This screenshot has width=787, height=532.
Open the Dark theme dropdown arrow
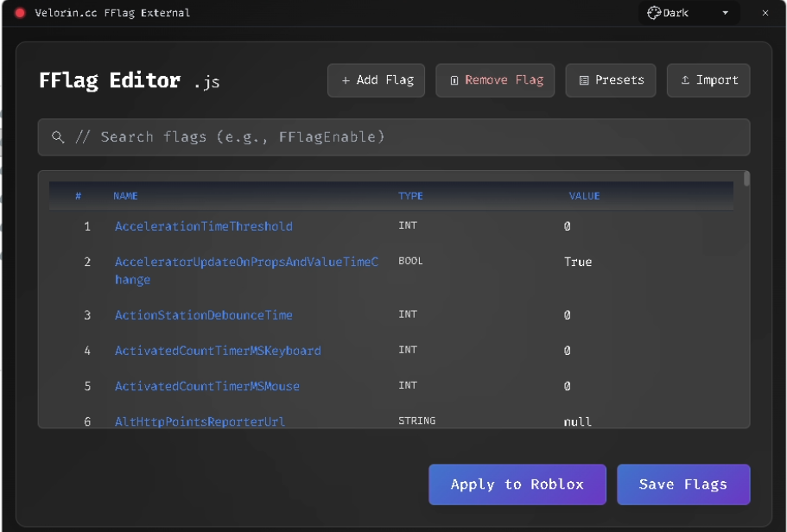[x=726, y=13]
